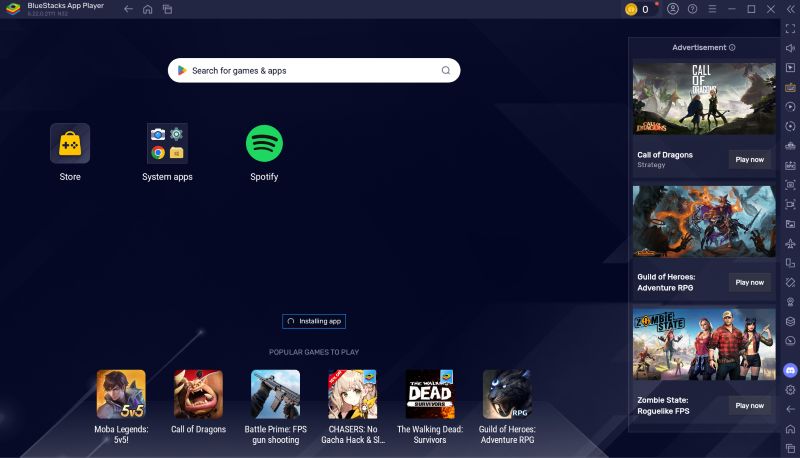The width and height of the screenshot is (800, 458).
Task: Click Play now for Call of Dragons
Action: [749, 160]
